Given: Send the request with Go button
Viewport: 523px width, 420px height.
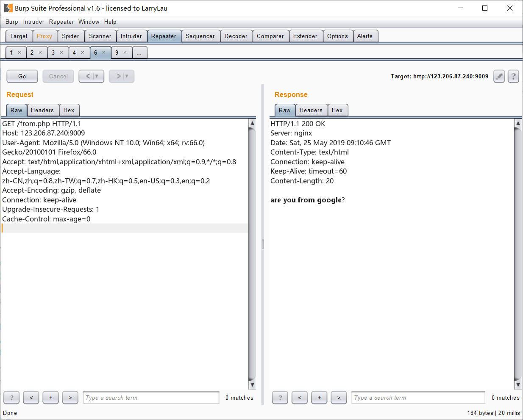Looking at the screenshot, I should point(22,76).
